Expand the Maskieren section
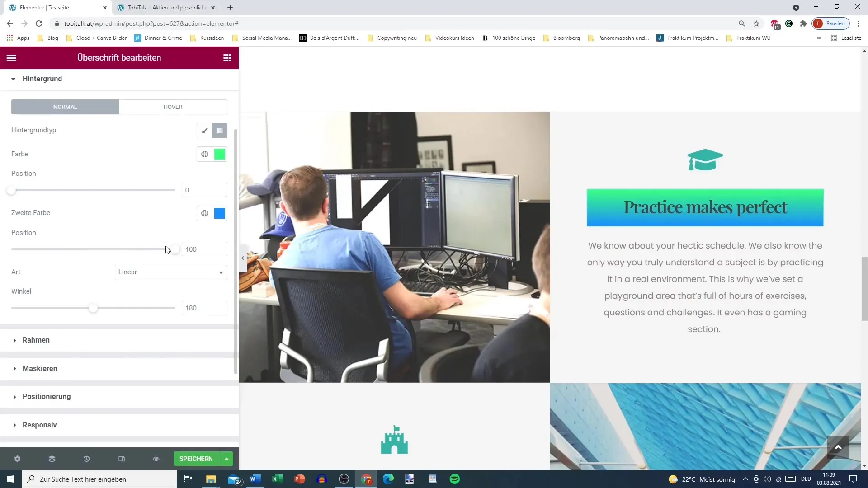Viewport: 868px width, 488px height. 39,368
